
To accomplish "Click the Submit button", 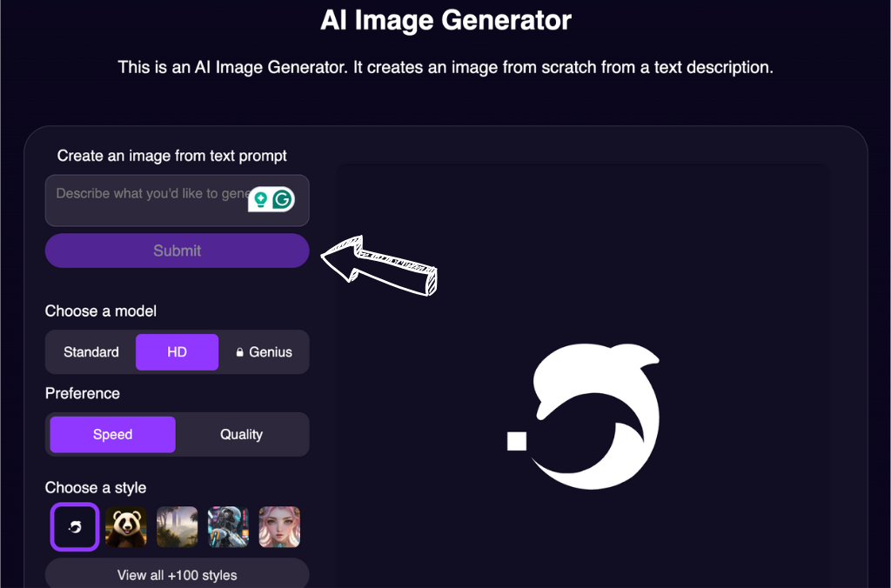I will click(177, 251).
